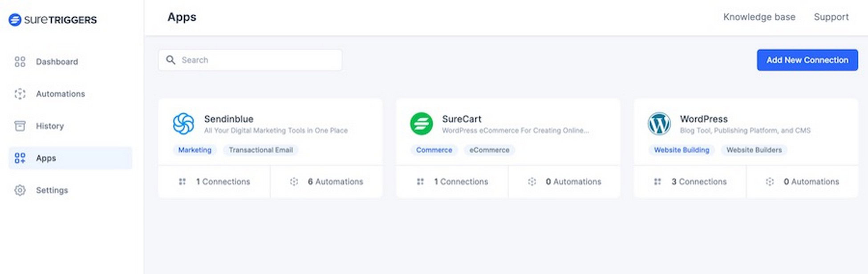Open the Support link
The image size is (868, 274).
[x=831, y=17]
